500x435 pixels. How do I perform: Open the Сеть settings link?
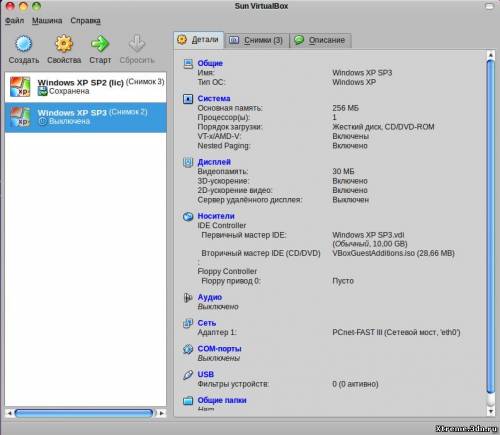pos(207,323)
